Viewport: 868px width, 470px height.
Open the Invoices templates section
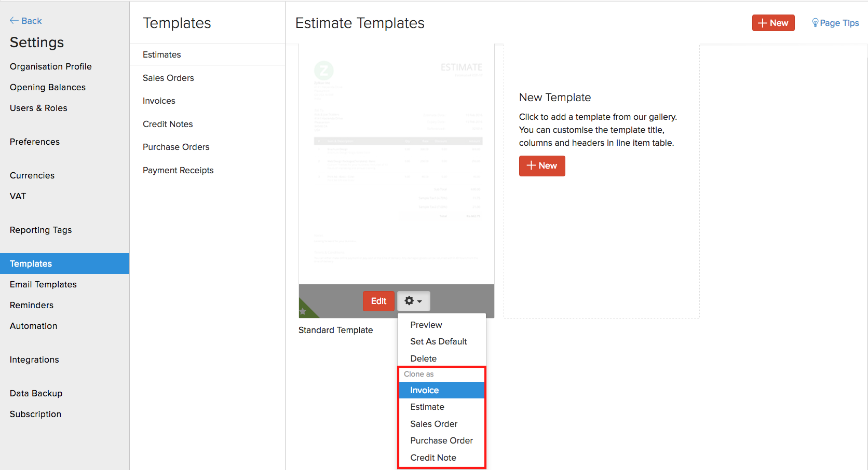point(159,101)
